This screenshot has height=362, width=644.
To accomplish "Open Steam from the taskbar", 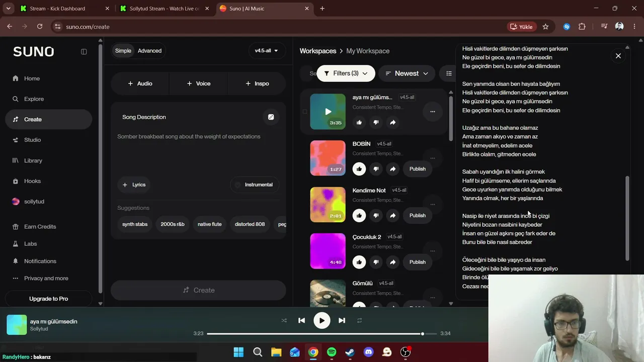I will 350,352.
